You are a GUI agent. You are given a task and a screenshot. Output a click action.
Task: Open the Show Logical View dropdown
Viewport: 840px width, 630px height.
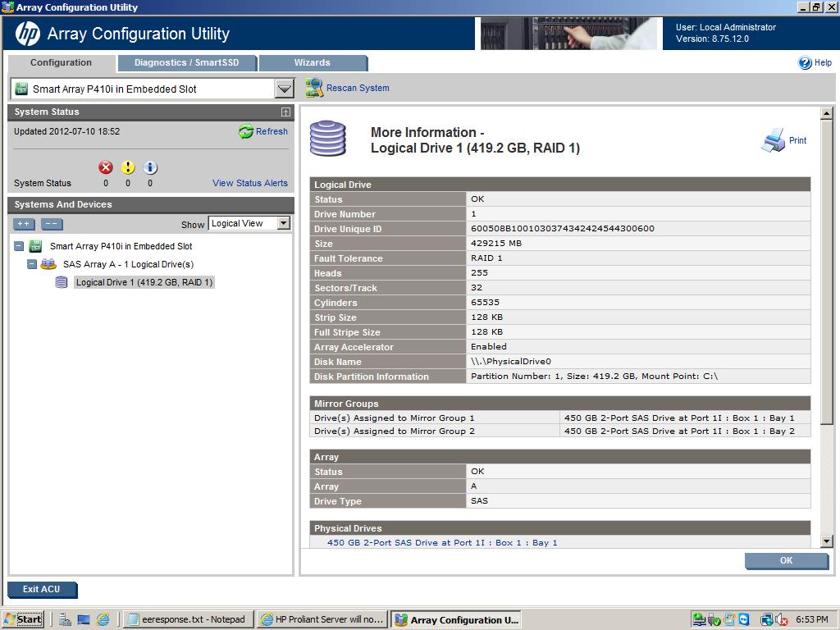[283, 223]
